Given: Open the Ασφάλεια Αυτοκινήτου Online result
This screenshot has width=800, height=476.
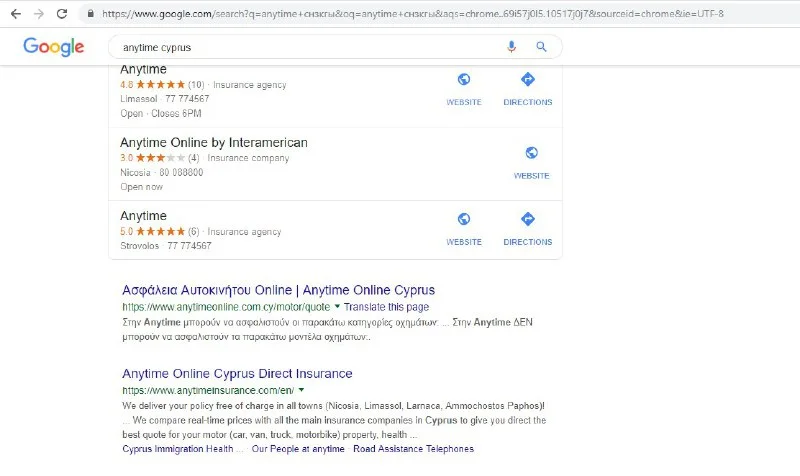Looking at the screenshot, I should pos(278,290).
